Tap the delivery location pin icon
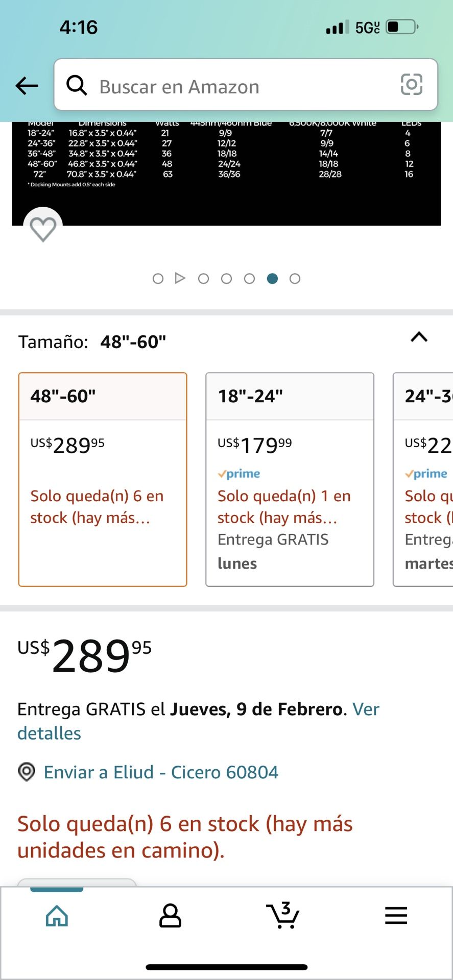 pyautogui.click(x=27, y=772)
